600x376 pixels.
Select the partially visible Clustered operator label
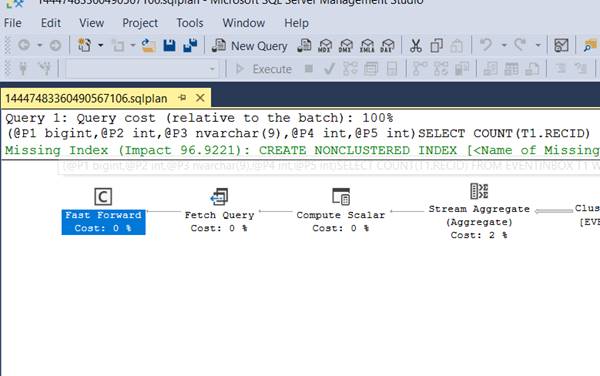[x=587, y=215]
